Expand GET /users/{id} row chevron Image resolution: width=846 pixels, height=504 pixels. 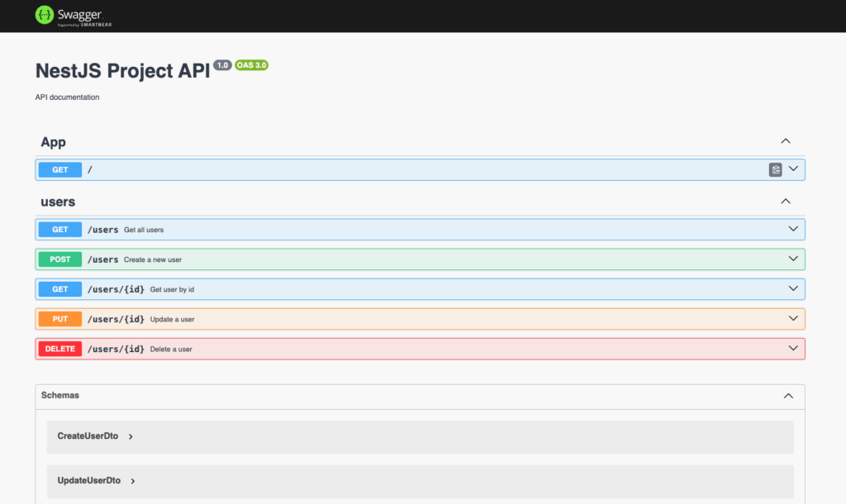coord(793,288)
